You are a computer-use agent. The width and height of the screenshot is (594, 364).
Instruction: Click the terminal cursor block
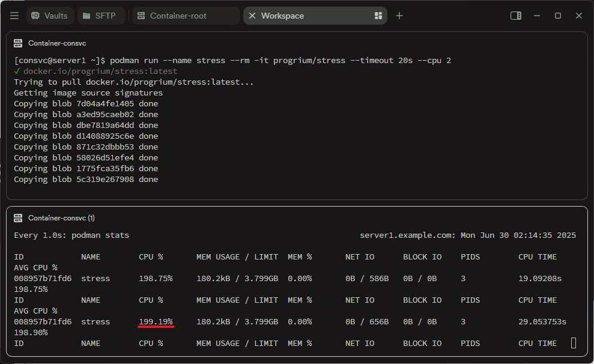coord(574,343)
